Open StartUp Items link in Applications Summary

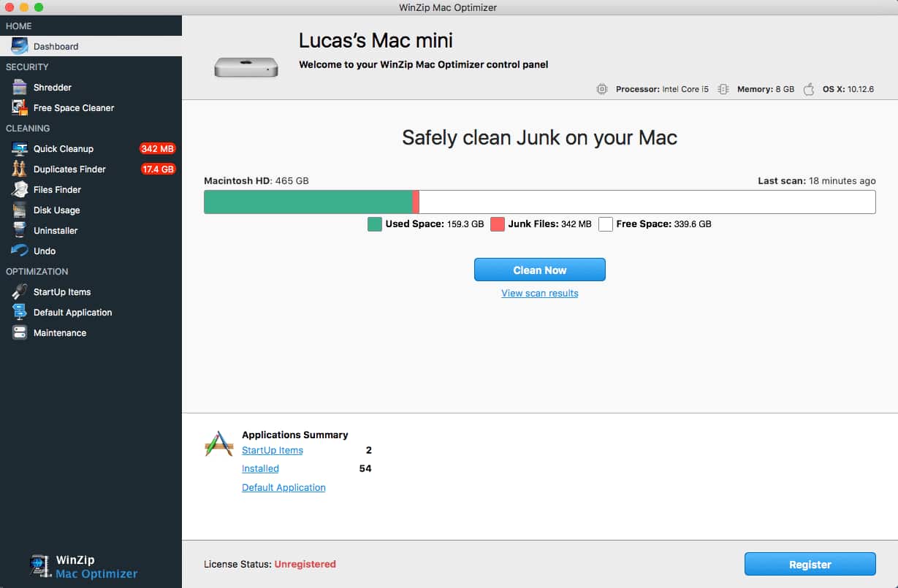click(x=273, y=450)
